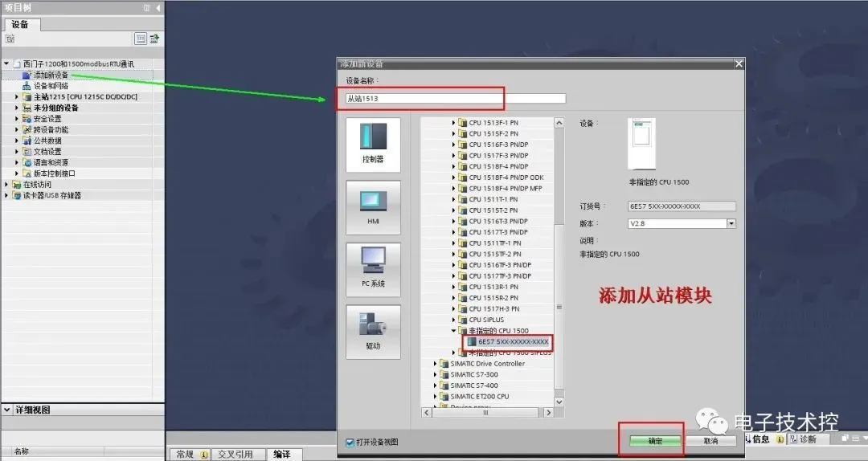The height and width of the screenshot is (461, 868).
Task: Click the 公共数据 folder icon
Action: click(27, 141)
